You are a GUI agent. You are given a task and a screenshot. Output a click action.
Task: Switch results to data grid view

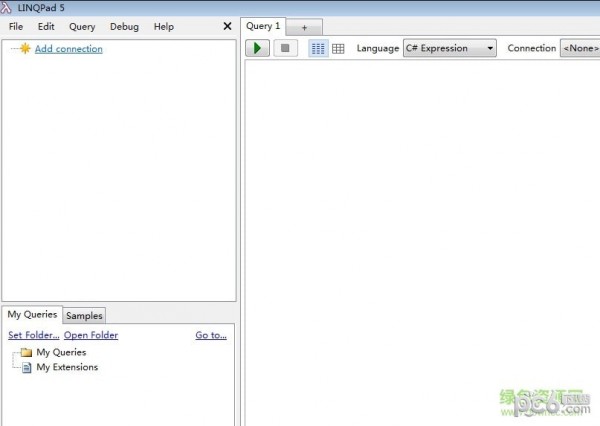tap(338, 49)
